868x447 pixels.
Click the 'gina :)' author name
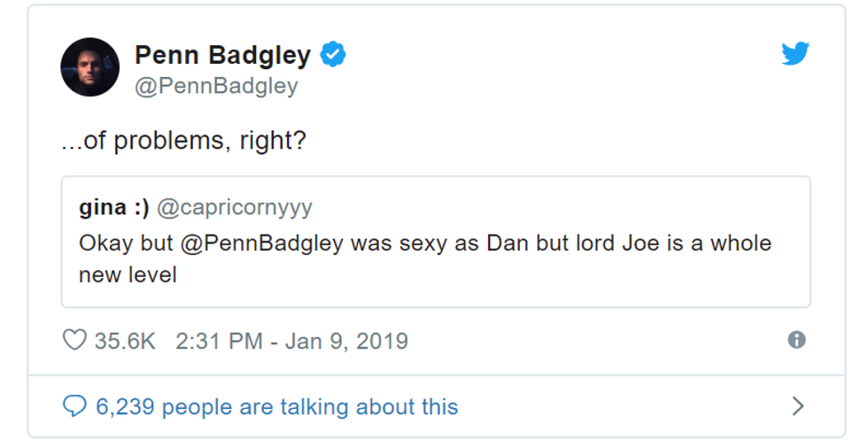(113, 208)
